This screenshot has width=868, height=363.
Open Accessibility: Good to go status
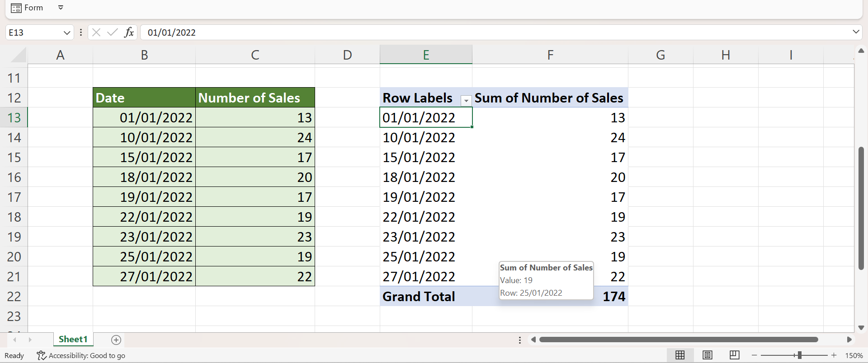81,356
